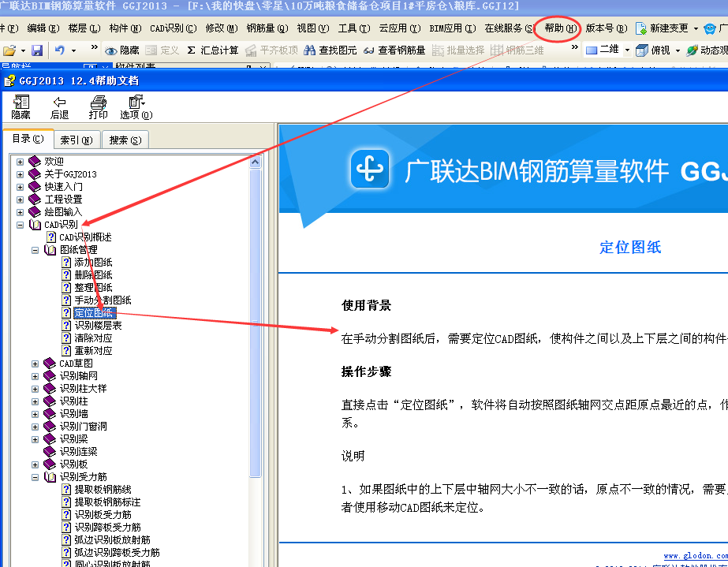Expand the 工程设置 tree node
The height and width of the screenshot is (567, 728).
[20, 200]
